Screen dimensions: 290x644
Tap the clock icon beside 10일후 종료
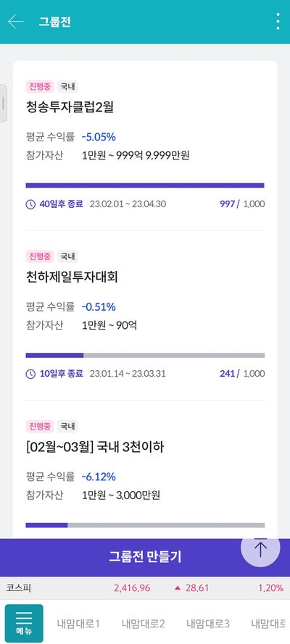[x=30, y=375]
